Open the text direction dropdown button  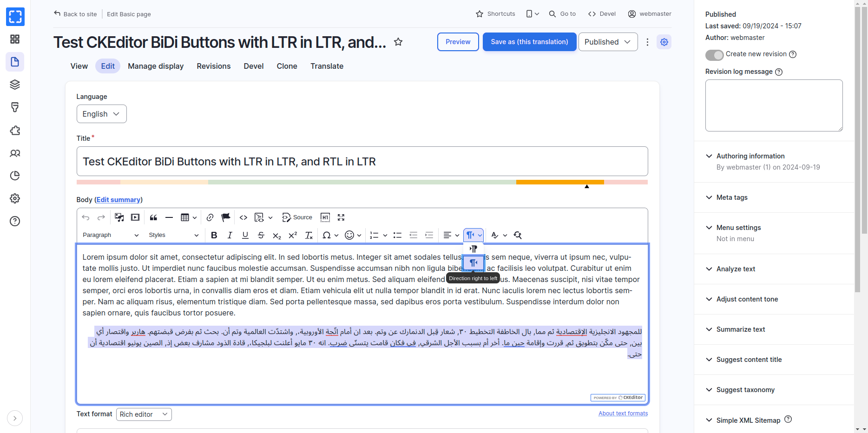(473, 235)
